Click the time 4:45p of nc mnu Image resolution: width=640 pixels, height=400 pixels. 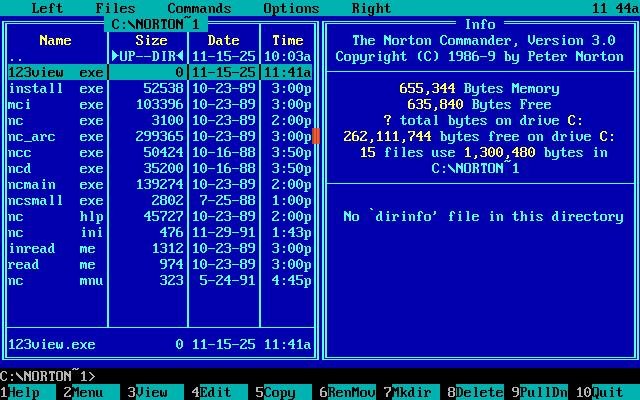[x=291, y=280]
